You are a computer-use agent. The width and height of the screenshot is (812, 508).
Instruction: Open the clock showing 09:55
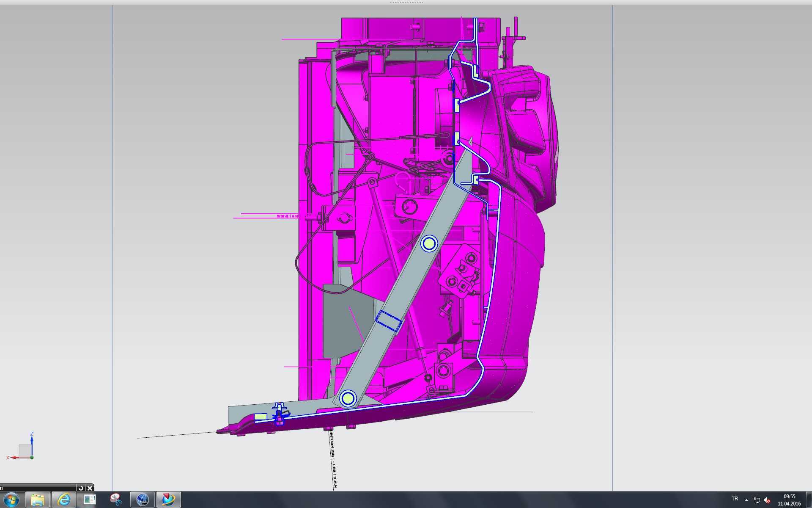[x=789, y=500]
